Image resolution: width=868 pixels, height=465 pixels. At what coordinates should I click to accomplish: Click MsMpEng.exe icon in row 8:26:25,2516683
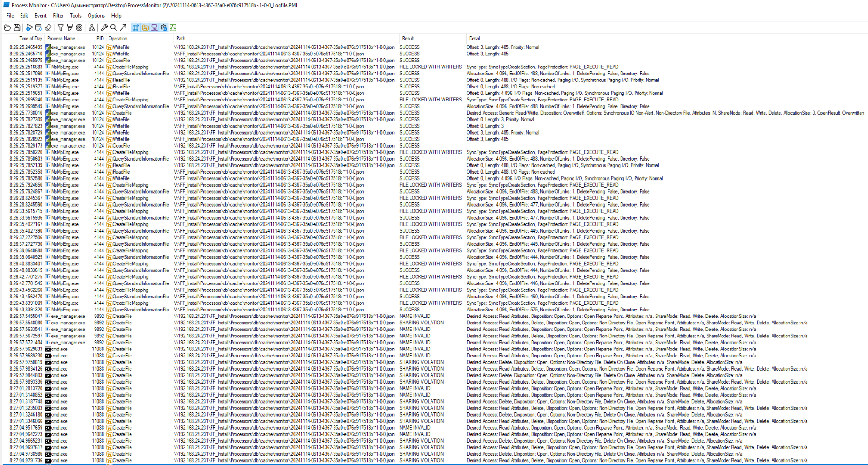pos(48,67)
